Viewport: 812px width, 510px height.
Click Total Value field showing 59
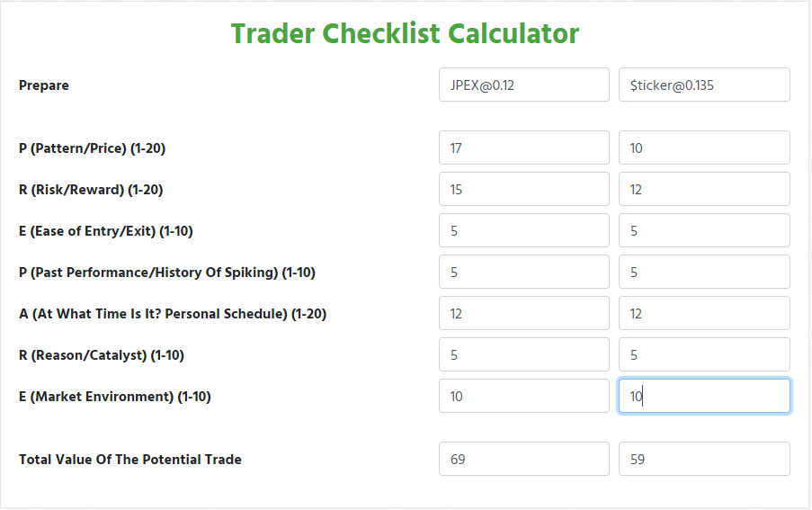[704, 459]
